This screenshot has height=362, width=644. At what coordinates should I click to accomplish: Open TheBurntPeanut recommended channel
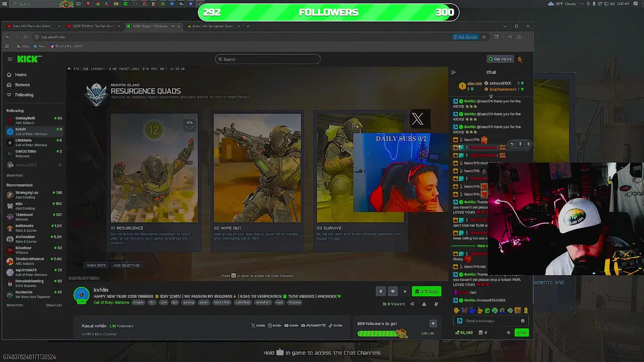34,261
